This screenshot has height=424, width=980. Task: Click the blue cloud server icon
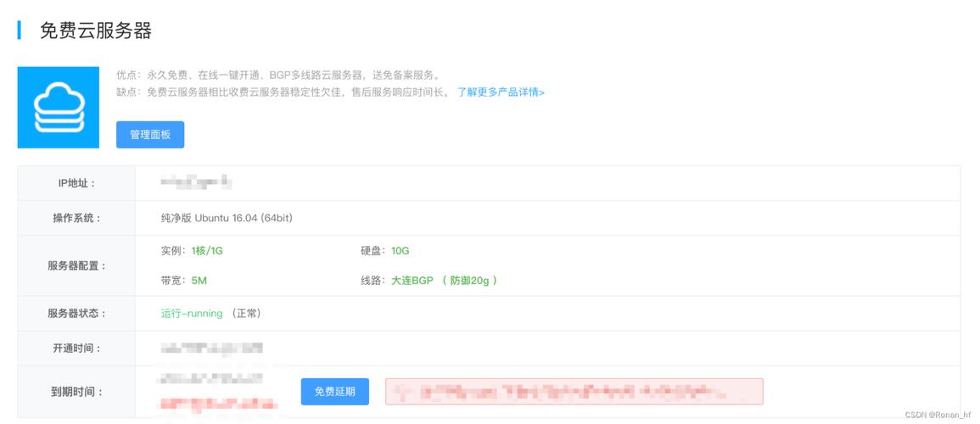click(59, 108)
